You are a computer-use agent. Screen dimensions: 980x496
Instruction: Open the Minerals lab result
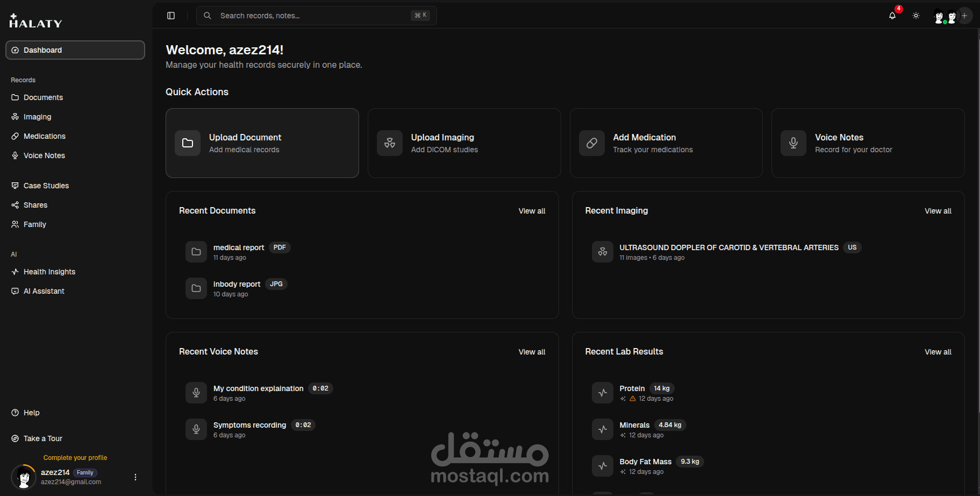[768, 429]
